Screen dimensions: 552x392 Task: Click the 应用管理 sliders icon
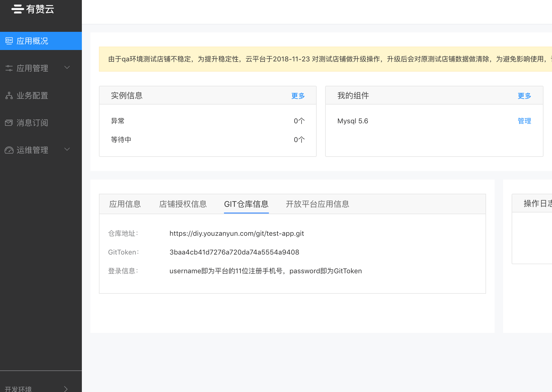[9, 68]
